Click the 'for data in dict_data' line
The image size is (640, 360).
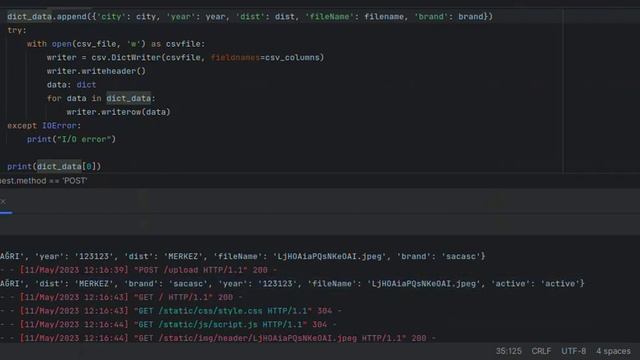[101, 98]
